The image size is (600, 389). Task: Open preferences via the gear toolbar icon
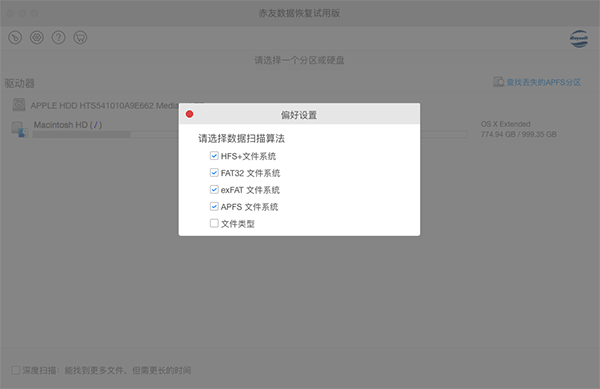37,37
